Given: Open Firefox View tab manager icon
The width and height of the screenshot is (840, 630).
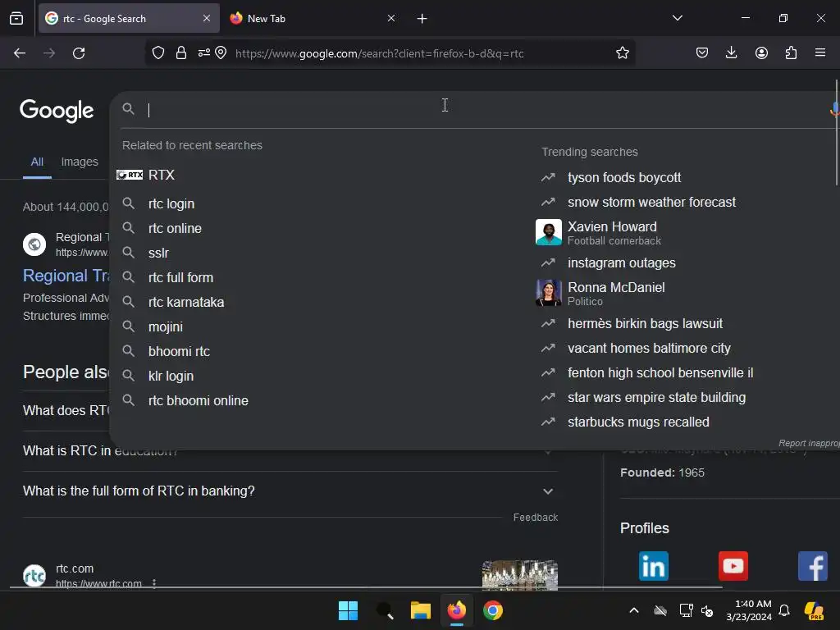Looking at the screenshot, I should [16, 18].
